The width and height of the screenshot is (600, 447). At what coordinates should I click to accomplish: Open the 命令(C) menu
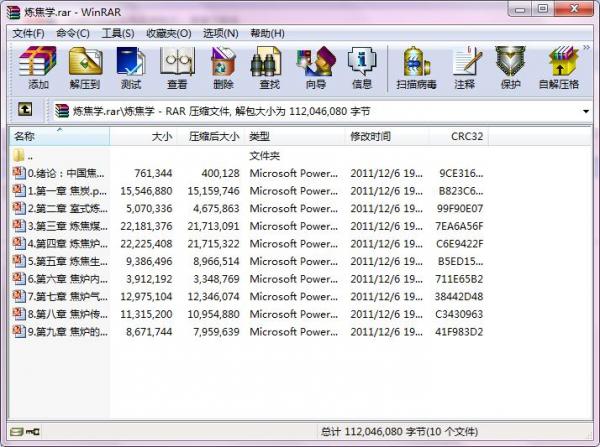(x=73, y=33)
